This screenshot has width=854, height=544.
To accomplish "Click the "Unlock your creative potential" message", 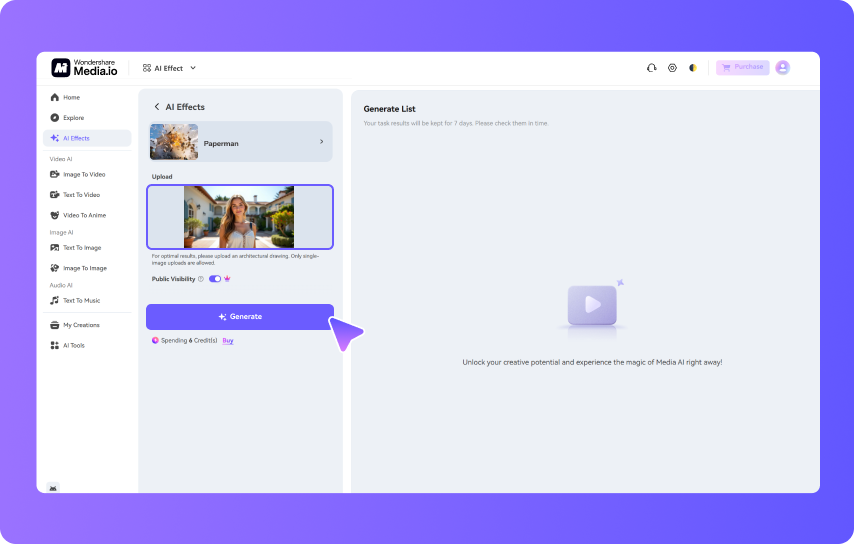I will click(x=592, y=362).
